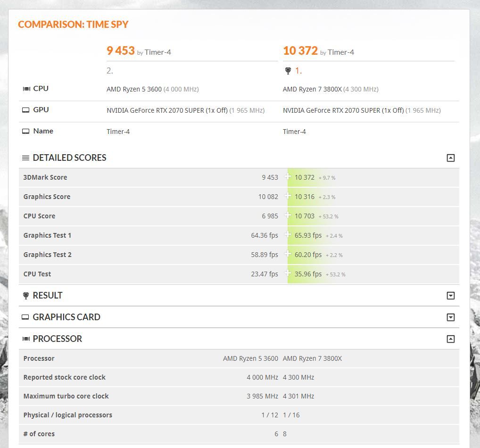Click the plus marker in 3DMark Score row
This screenshot has height=448, width=480.
pos(288,176)
